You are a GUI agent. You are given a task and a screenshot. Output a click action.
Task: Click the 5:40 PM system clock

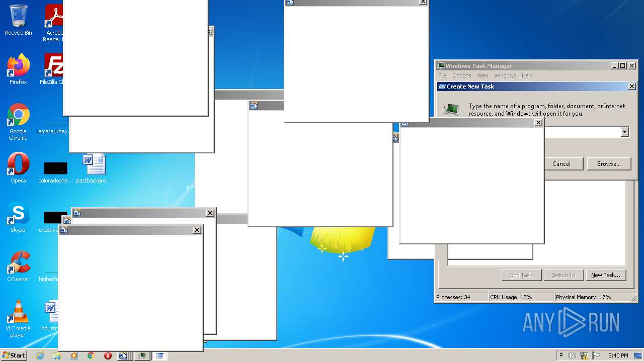tap(618, 355)
